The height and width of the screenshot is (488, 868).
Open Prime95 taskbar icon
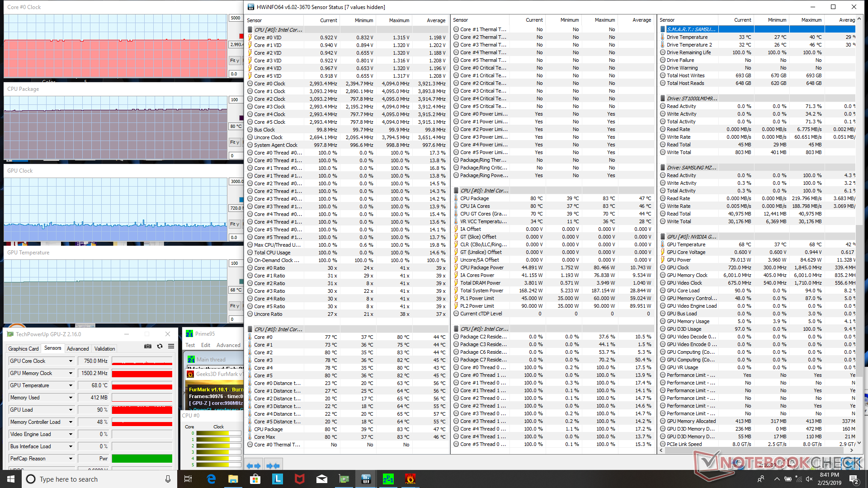coord(388,479)
